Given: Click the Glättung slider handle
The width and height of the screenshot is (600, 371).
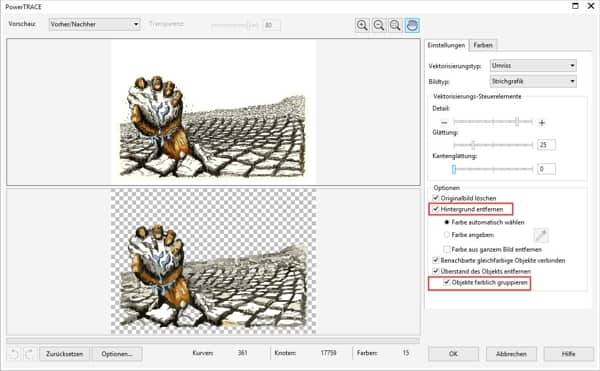Looking at the screenshot, I should 473,145.
